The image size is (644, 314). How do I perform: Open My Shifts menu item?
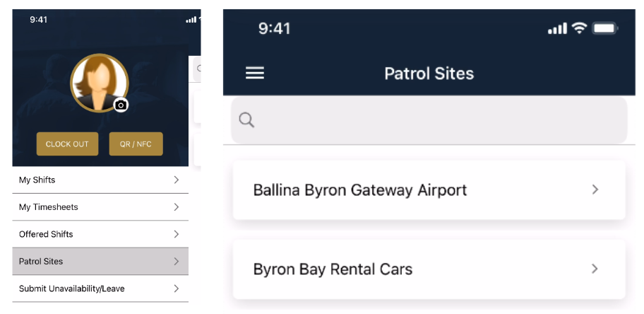coord(100,180)
